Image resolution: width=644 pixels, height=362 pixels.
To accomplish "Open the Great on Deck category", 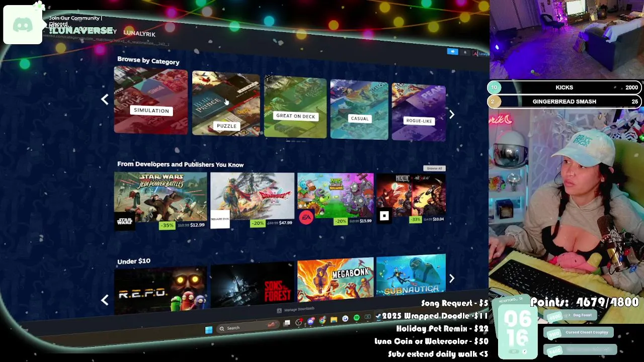I will pyautogui.click(x=295, y=107).
